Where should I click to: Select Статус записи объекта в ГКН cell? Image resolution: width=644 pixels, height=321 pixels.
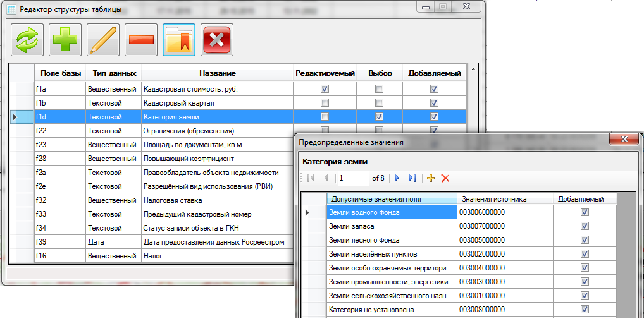coord(217,228)
